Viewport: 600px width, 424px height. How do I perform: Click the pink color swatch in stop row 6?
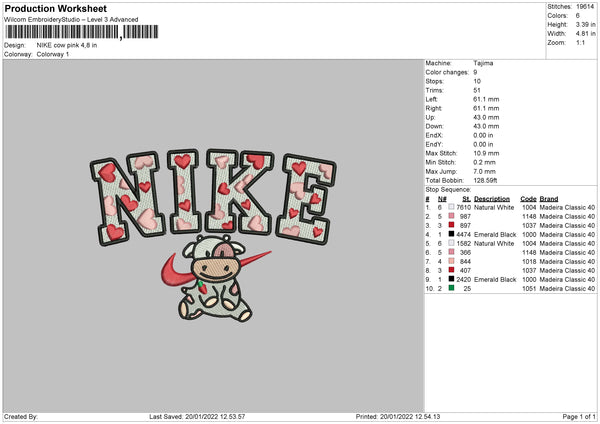[451, 252]
